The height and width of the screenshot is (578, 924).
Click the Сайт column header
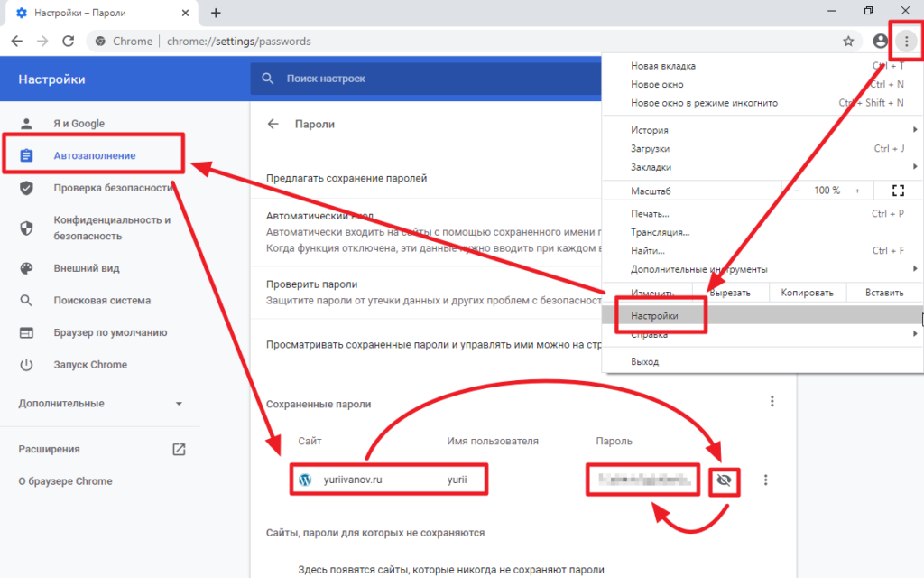point(310,441)
